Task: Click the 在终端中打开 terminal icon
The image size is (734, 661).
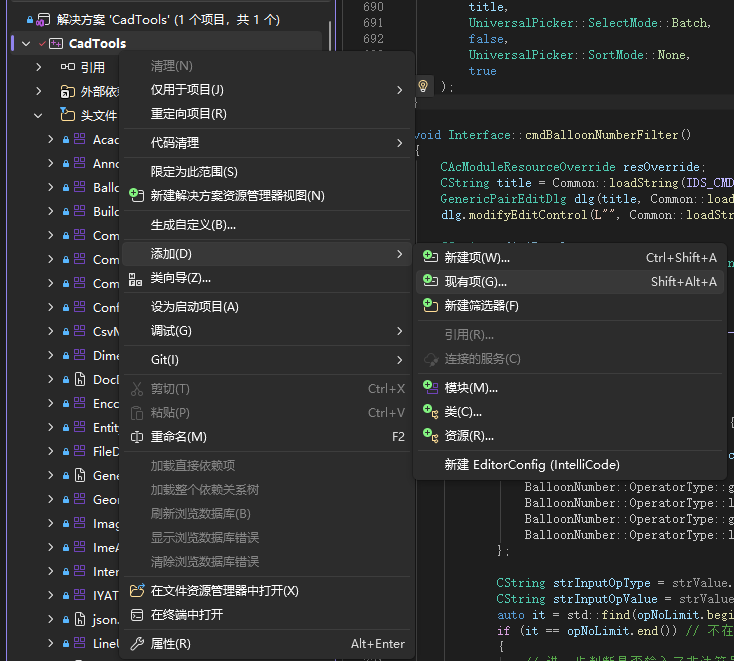Action: 137,615
